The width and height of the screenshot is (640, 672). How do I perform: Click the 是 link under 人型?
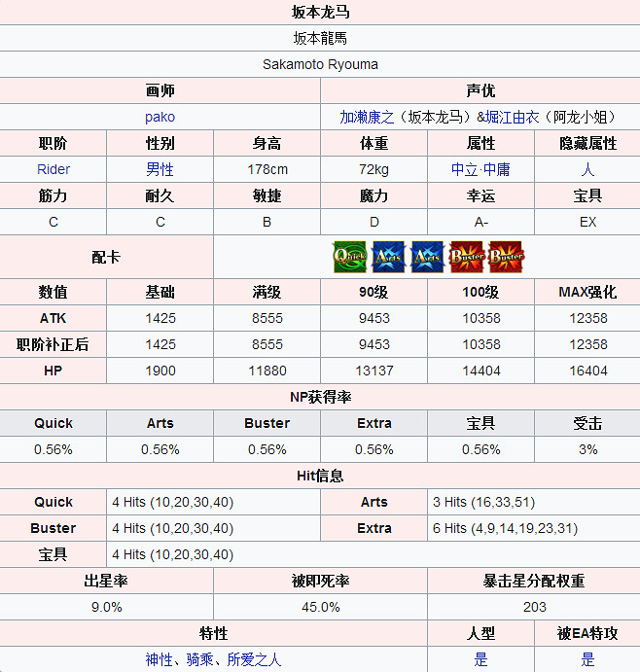(480, 659)
